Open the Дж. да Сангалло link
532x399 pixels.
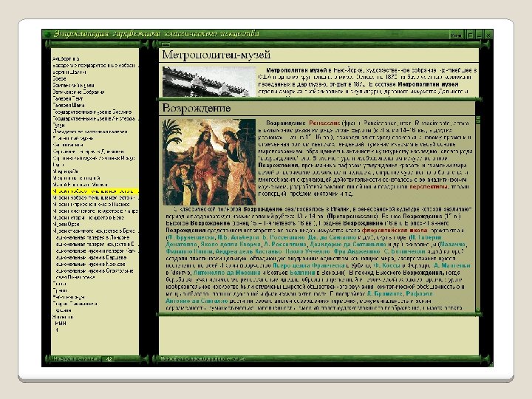332,237
